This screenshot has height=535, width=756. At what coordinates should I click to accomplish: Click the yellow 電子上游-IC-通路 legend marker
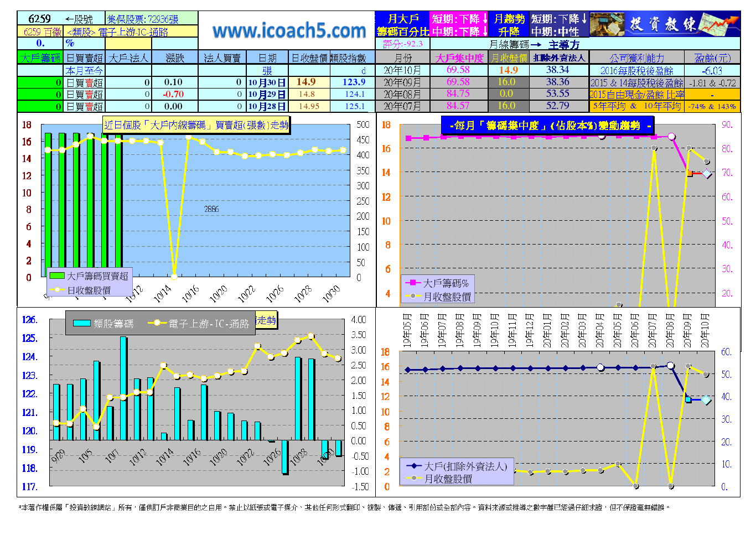pos(157,323)
